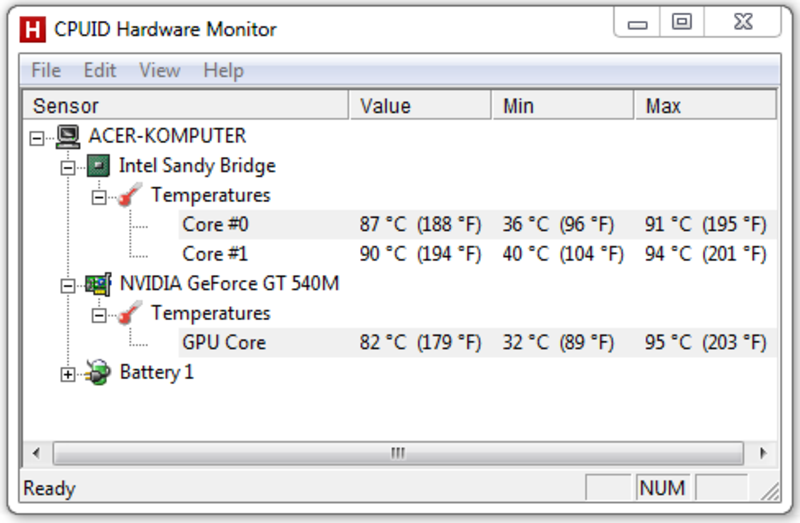
Task: Click the red HWMonitor title bar logo
Action: pyautogui.click(x=33, y=30)
